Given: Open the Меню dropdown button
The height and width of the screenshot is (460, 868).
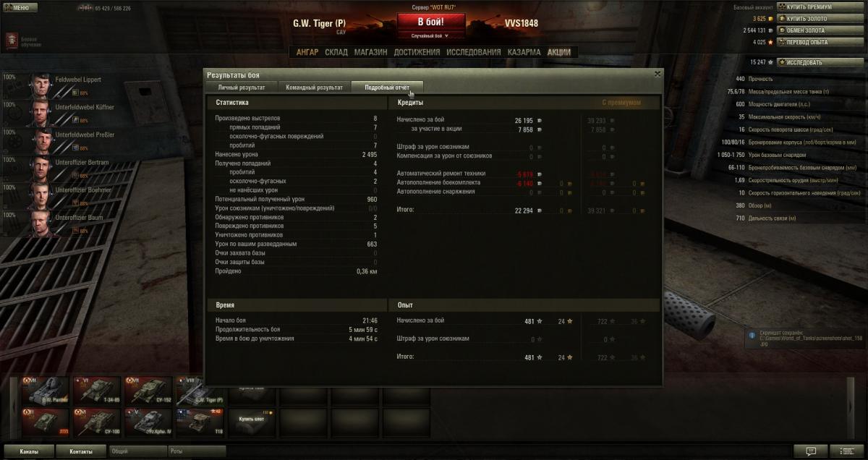Looking at the screenshot, I should pyautogui.click(x=20, y=7).
